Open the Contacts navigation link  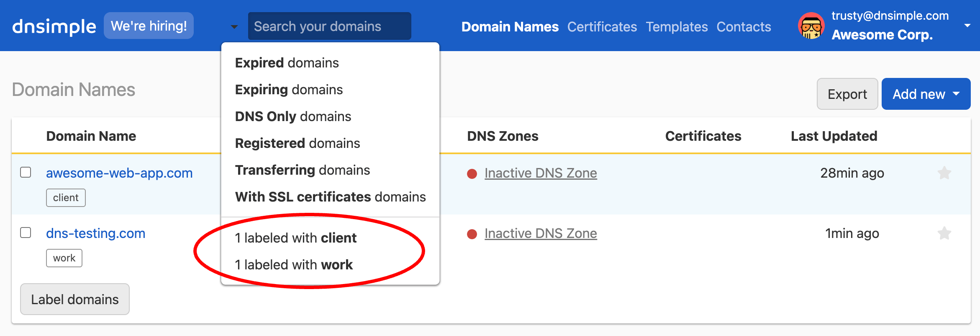coord(744,27)
